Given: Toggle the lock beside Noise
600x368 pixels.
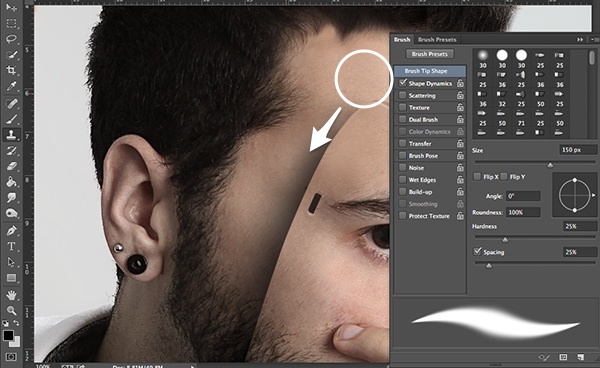Looking at the screenshot, I should click(x=460, y=168).
